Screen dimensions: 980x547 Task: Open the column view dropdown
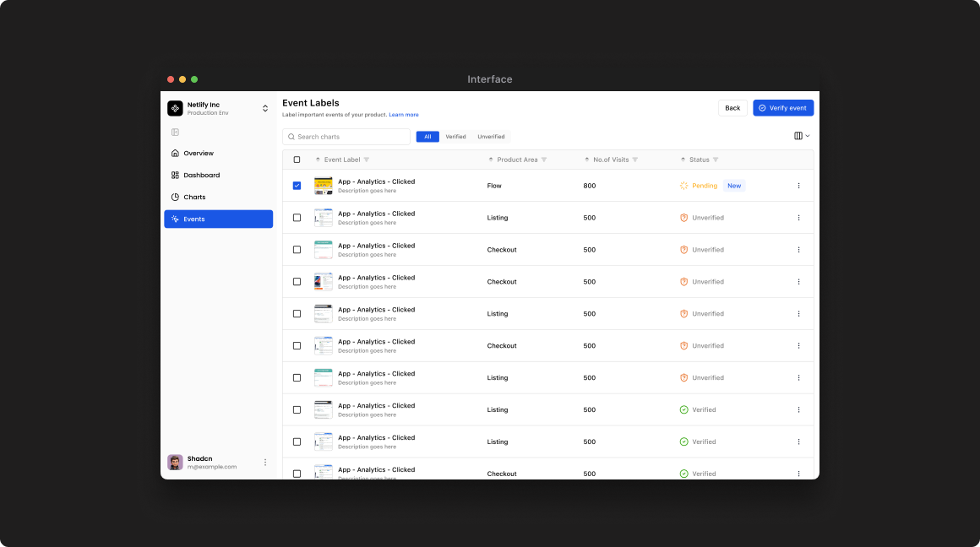[x=802, y=136]
